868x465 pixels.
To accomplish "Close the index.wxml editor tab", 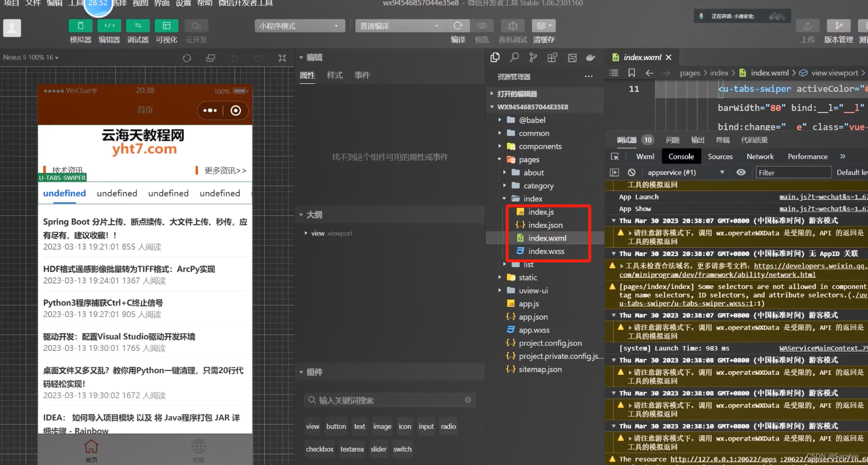I will point(668,57).
